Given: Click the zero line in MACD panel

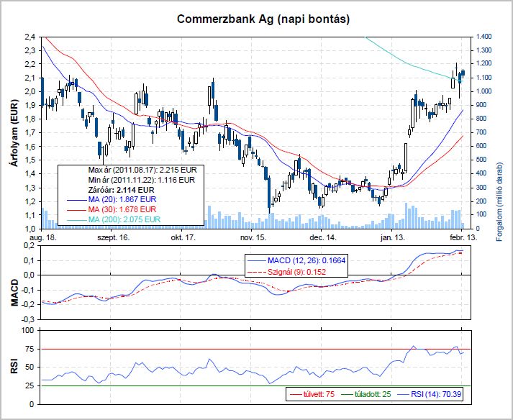Looking at the screenshot, I should click(255, 275).
